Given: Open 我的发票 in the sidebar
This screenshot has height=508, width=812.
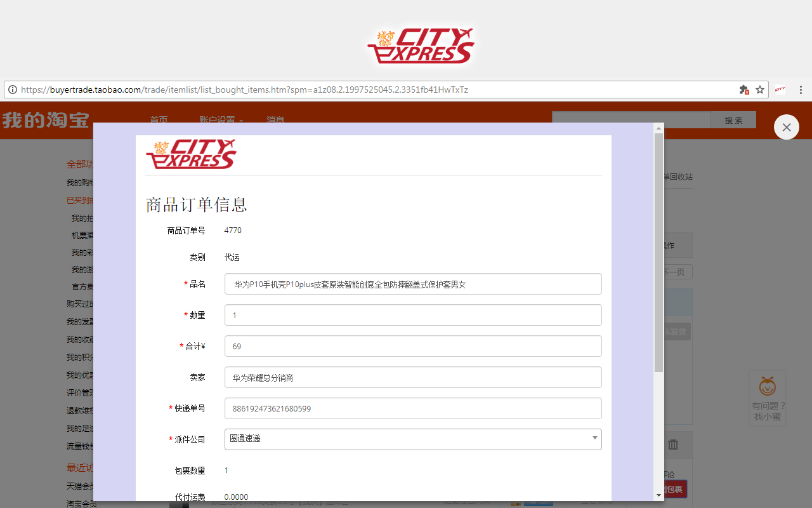Looking at the screenshot, I should [80, 321].
